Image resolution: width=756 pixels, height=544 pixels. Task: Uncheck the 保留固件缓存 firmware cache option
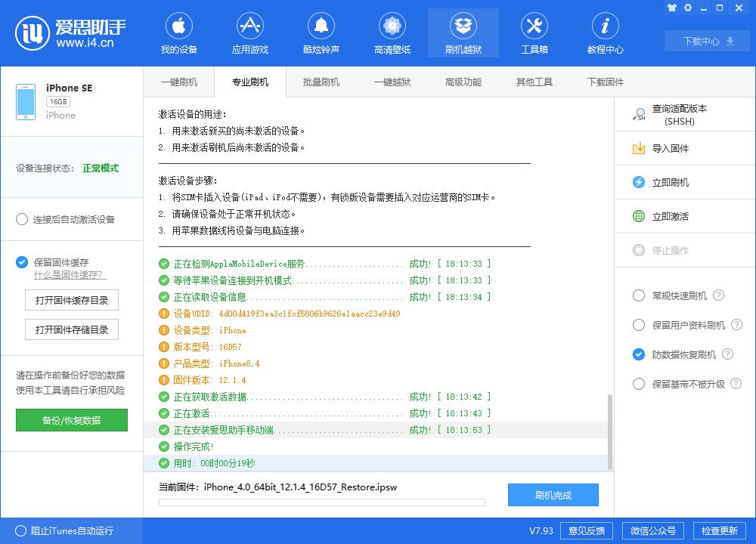[19, 264]
